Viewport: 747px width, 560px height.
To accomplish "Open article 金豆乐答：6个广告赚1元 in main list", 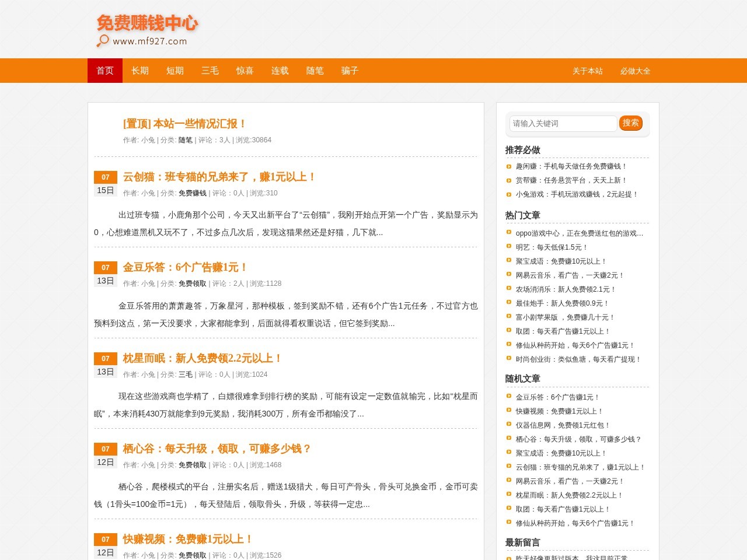I will point(185,267).
